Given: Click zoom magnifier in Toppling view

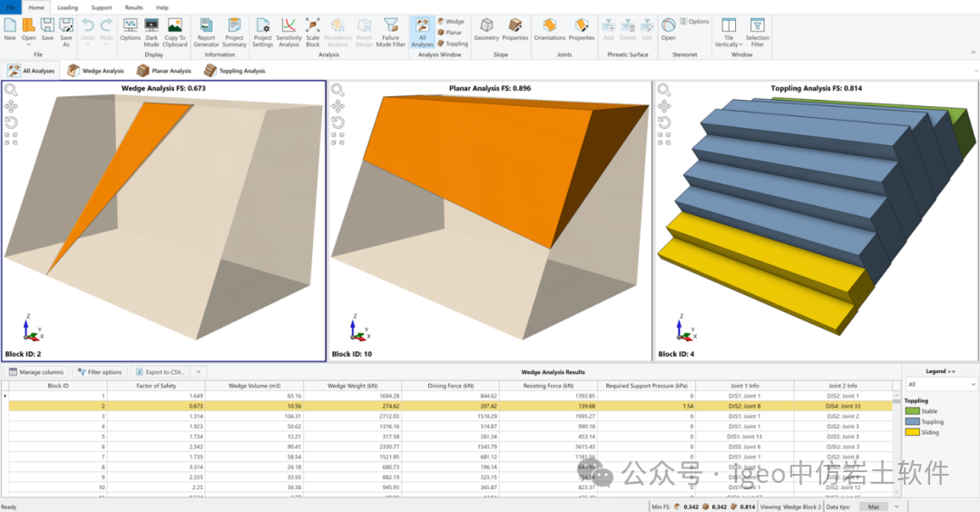Looking at the screenshot, I should coord(664,91).
